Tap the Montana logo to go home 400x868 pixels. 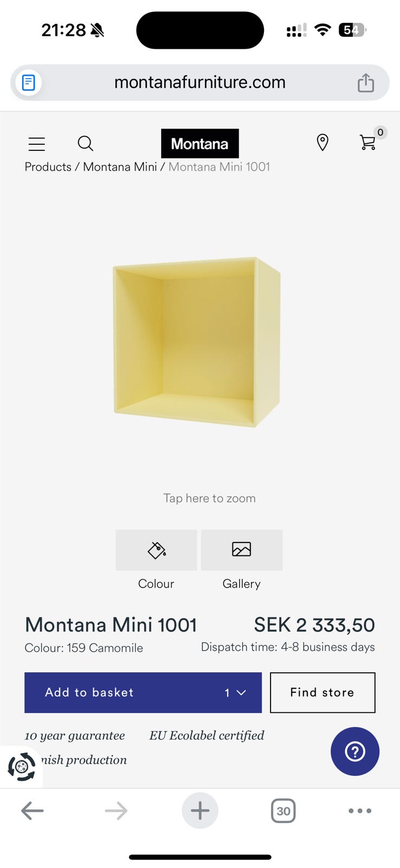coord(200,144)
